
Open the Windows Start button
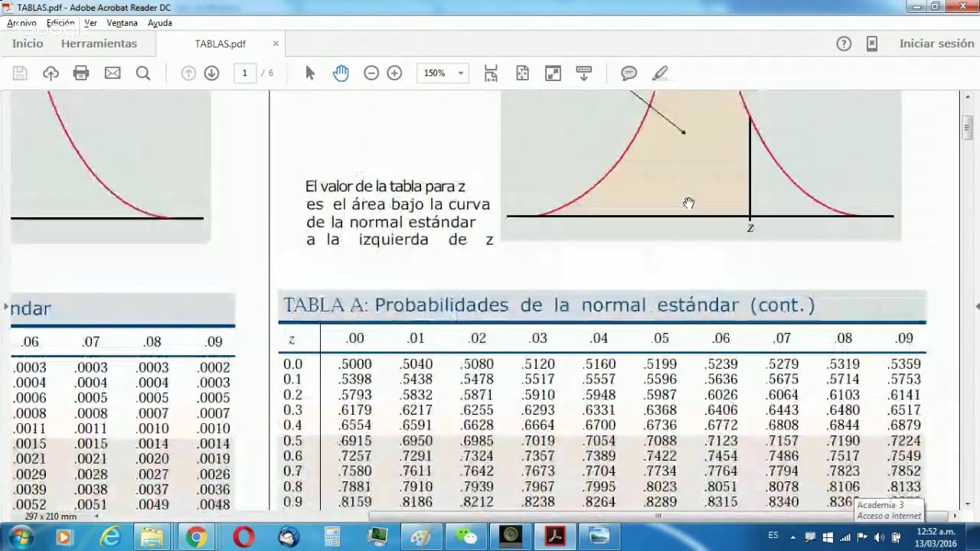point(20,537)
